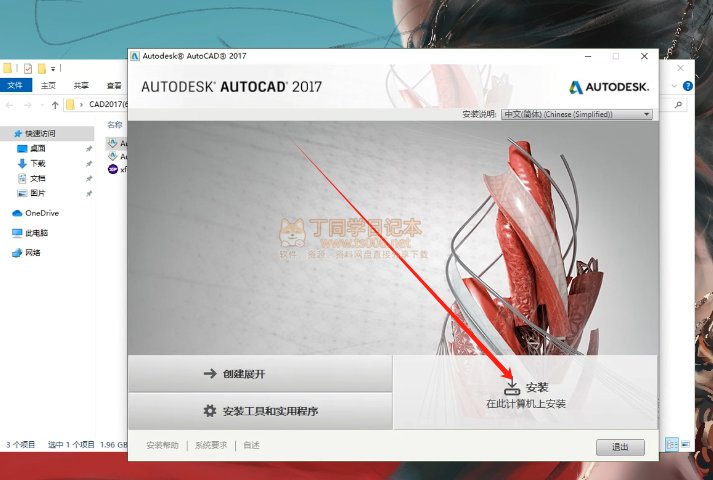Click the Explorer search magnifier icon
Image resolution: width=713 pixels, height=480 pixels.
click(678, 105)
